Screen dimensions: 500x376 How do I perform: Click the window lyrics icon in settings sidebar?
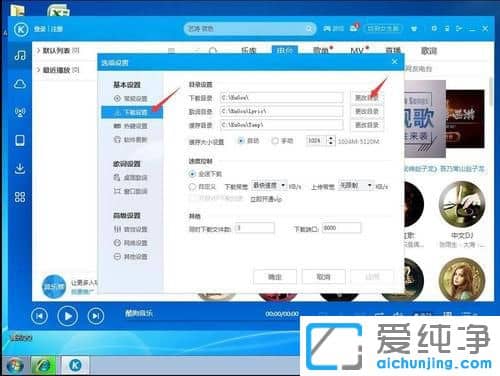click(117, 191)
